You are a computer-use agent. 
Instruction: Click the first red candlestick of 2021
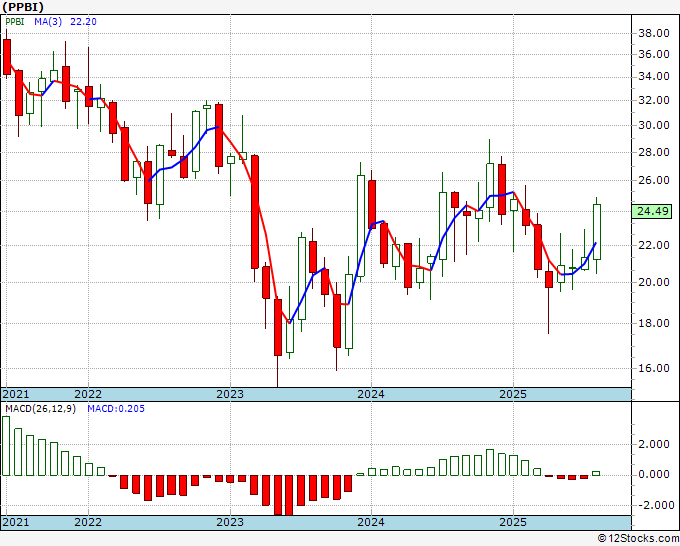coord(7,57)
